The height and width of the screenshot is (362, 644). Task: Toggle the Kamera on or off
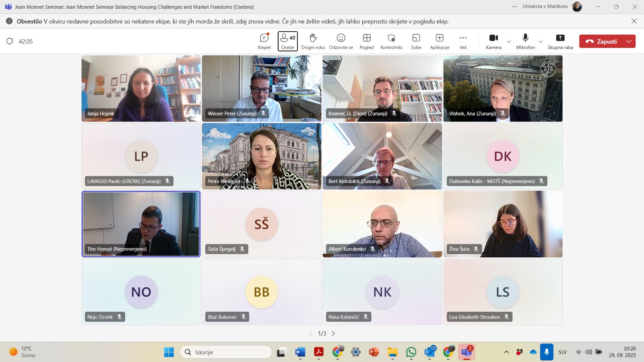(x=493, y=41)
